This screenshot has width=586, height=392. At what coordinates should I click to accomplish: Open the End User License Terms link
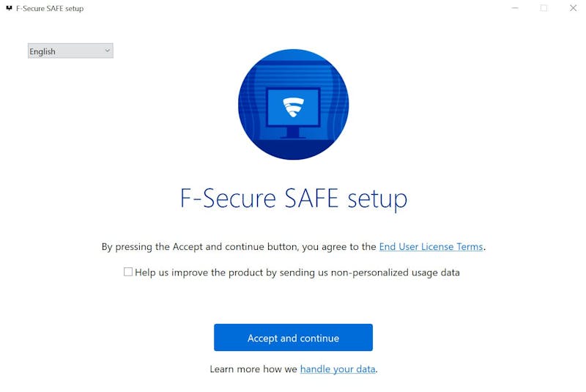431,247
